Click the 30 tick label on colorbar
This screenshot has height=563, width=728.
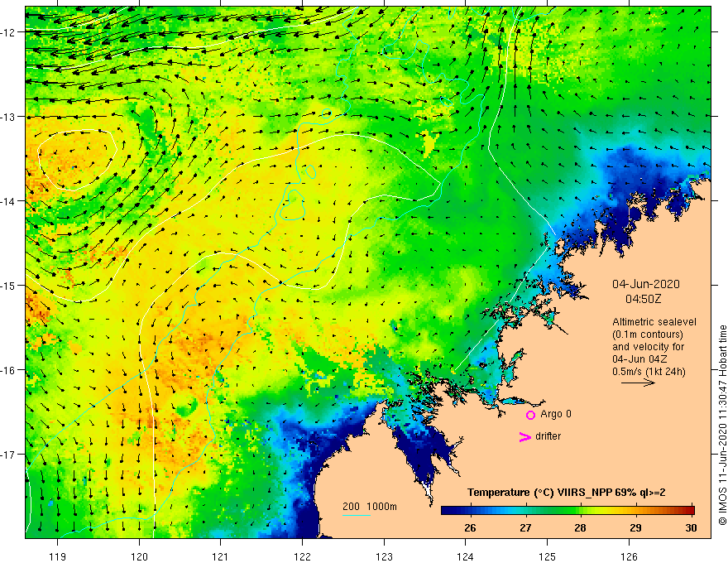click(x=691, y=527)
